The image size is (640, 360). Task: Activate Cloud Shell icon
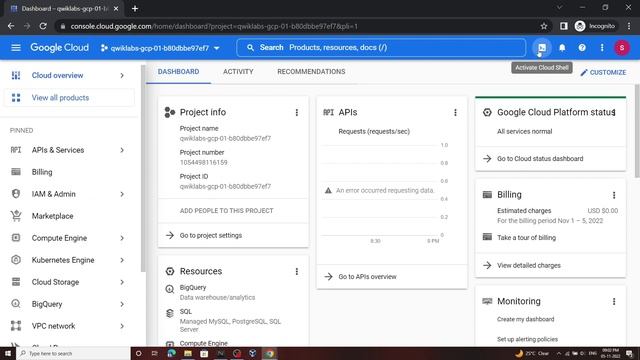542,48
